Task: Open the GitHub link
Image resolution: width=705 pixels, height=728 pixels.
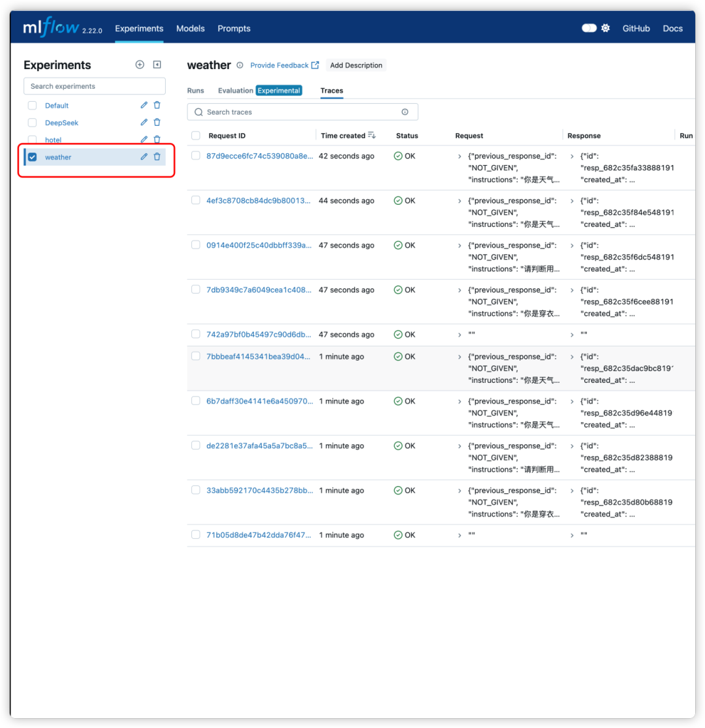Action: [x=636, y=28]
